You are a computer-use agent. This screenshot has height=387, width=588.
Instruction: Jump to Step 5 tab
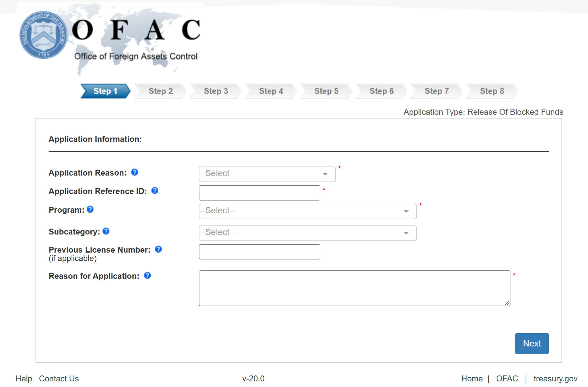click(x=326, y=91)
